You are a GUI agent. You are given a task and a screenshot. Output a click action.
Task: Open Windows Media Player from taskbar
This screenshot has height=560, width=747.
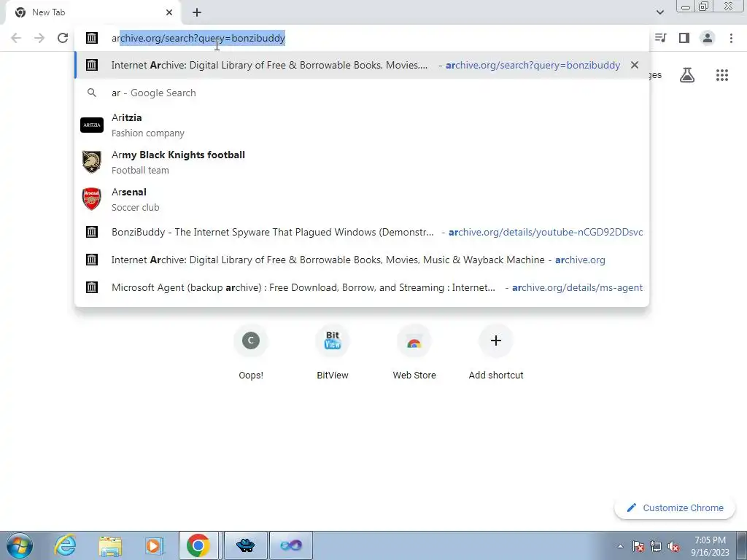[154, 545]
